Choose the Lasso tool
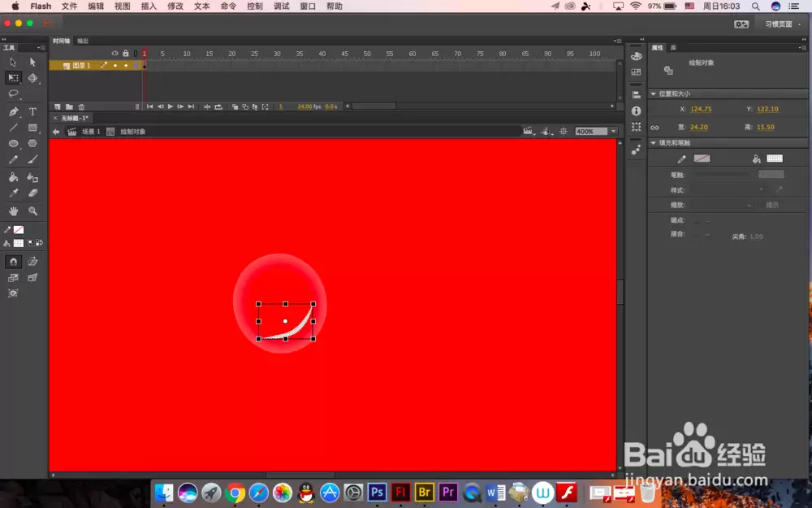This screenshot has height=508, width=812. coord(14,93)
